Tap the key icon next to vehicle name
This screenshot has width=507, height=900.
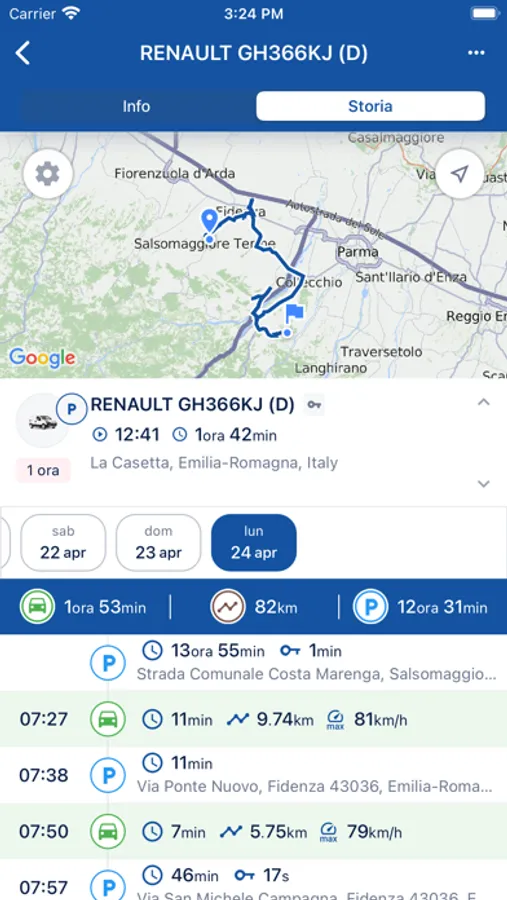[314, 405]
